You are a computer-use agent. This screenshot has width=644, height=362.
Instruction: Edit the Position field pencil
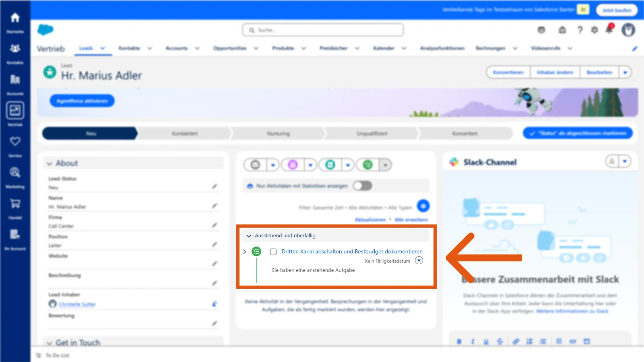215,244
